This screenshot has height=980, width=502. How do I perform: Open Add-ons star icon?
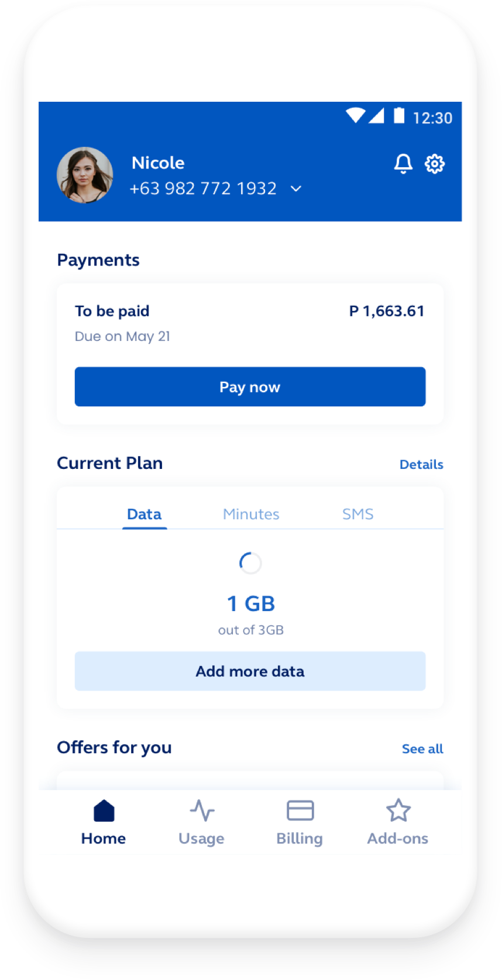[398, 811]
